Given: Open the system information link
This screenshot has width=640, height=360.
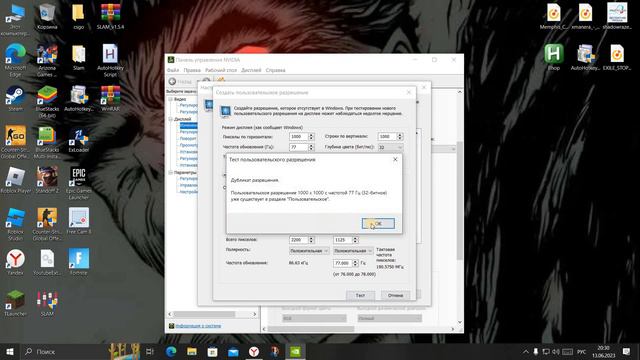Looking at the screenshot, I should [198, 326].
